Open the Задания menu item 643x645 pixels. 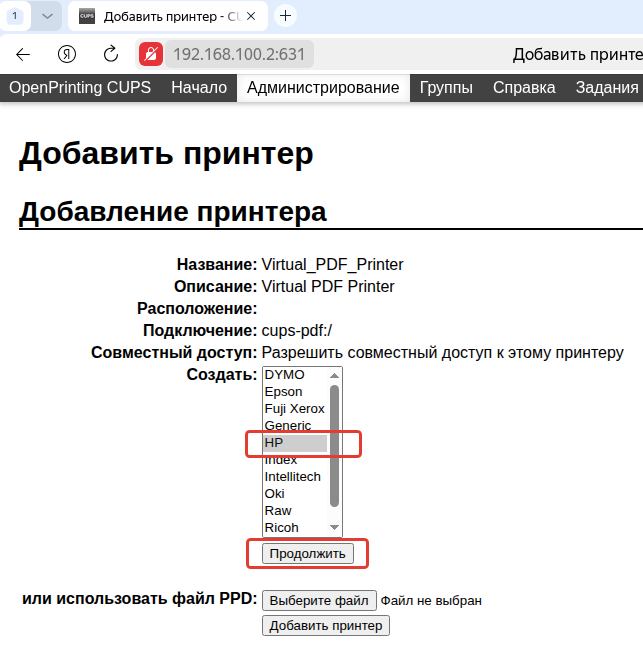click(x=607, y=88)
